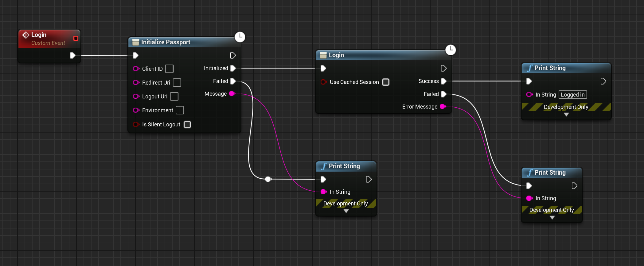Click the Client ID input pin
Image resolution: width=644 pixels, height=266 pixels.
coord(136,69)
